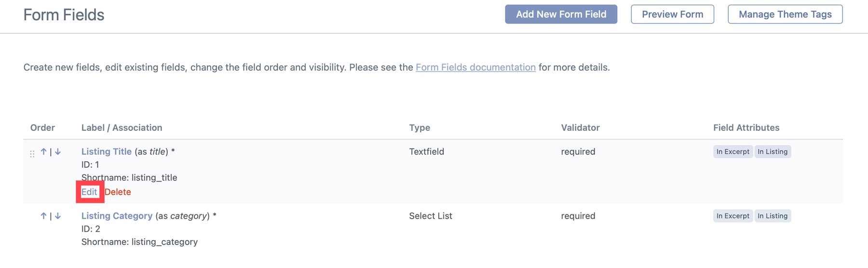
Task: Open the Listing Category field link
Action: pos(117,216)
